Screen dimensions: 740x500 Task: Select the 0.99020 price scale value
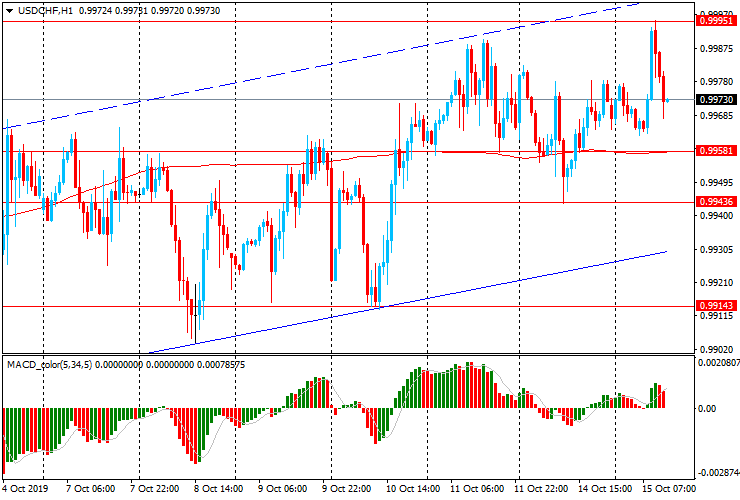[717, 349]
